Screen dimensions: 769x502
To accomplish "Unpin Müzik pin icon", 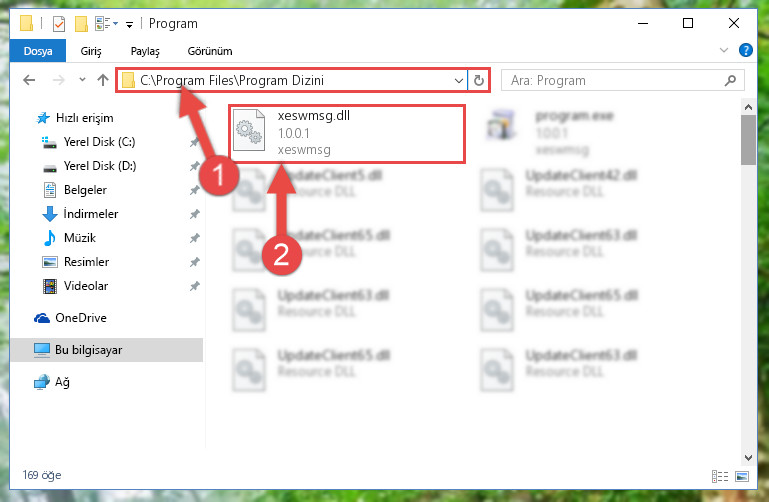I will 195,238.
